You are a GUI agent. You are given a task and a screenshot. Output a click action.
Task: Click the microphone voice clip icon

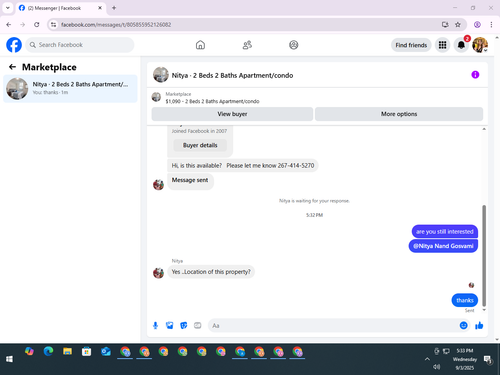(x=155, y=326)
